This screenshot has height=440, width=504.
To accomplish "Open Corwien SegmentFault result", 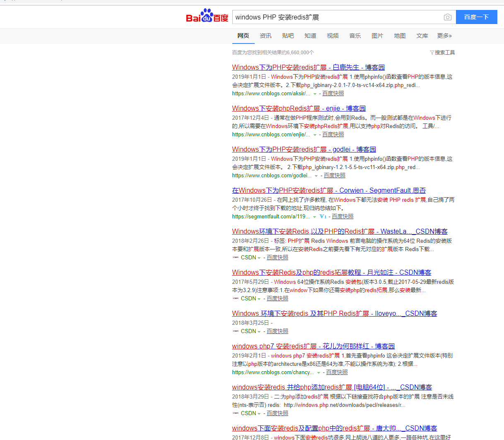I will coord(329,190).
